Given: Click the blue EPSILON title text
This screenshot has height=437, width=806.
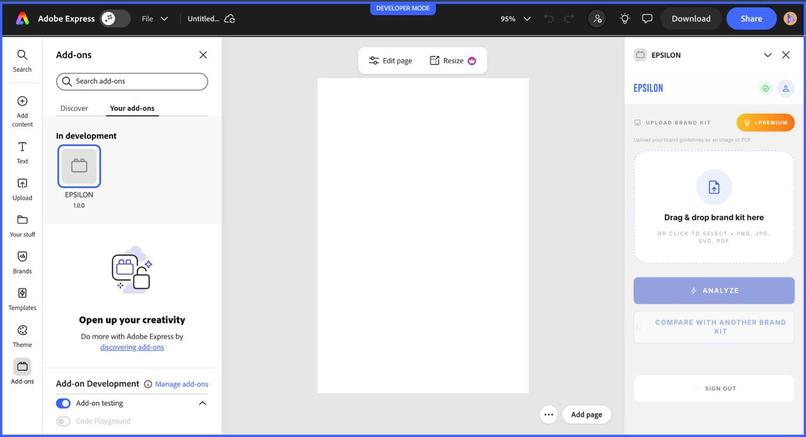Looking at the screenshot, I should pyautogui.click(x=648, y=88).
